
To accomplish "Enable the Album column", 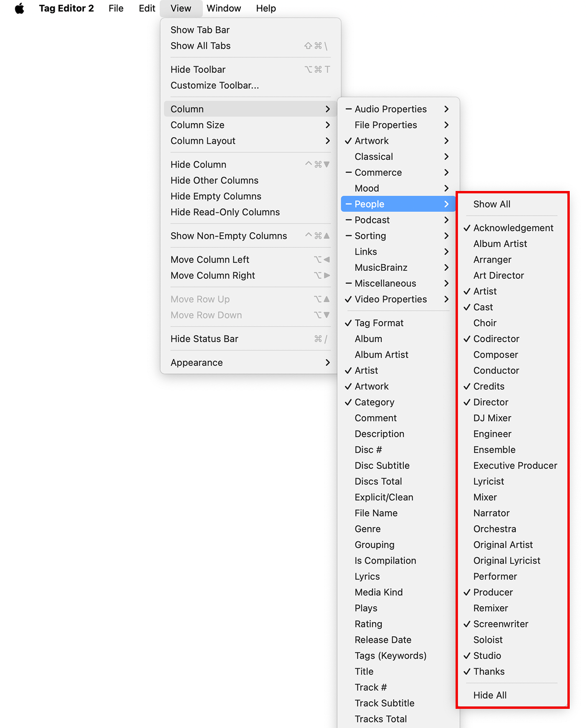I will [x=398, y=339].
